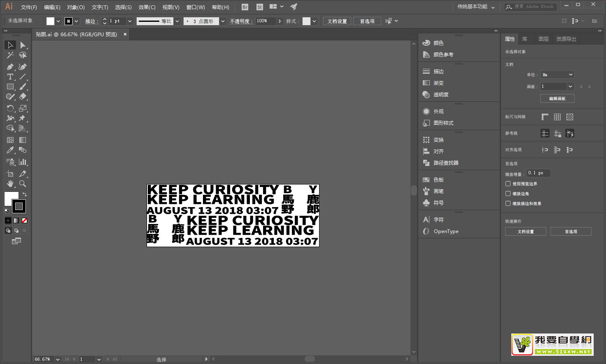606x364 pixels.
Task: Select the Scale tool
Action: [x=23, y=108]
